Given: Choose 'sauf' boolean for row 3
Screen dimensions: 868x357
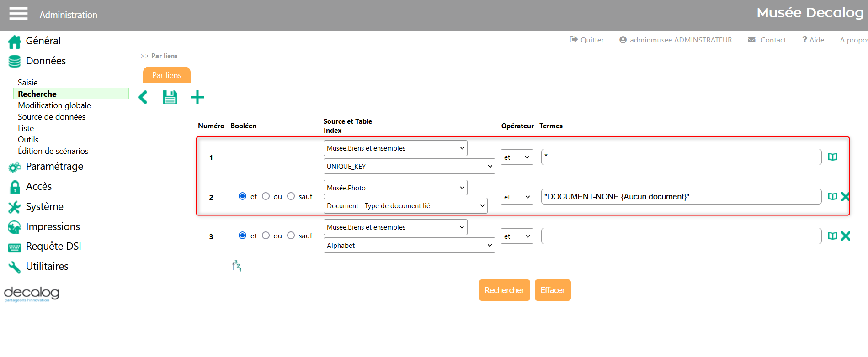Looking at the screenshot, I should click(291, 236).
